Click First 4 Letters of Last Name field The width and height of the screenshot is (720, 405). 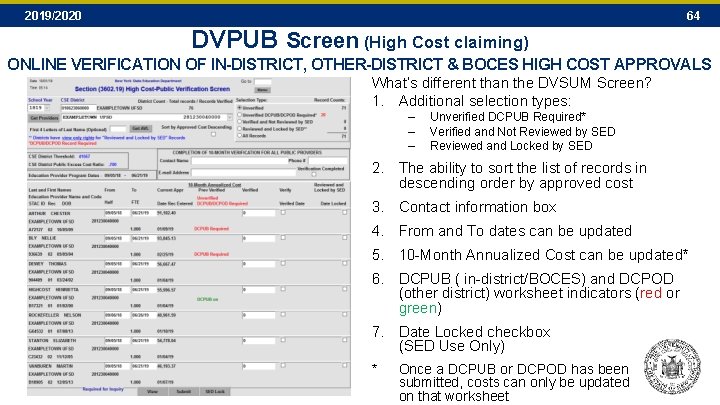[118, 129]
